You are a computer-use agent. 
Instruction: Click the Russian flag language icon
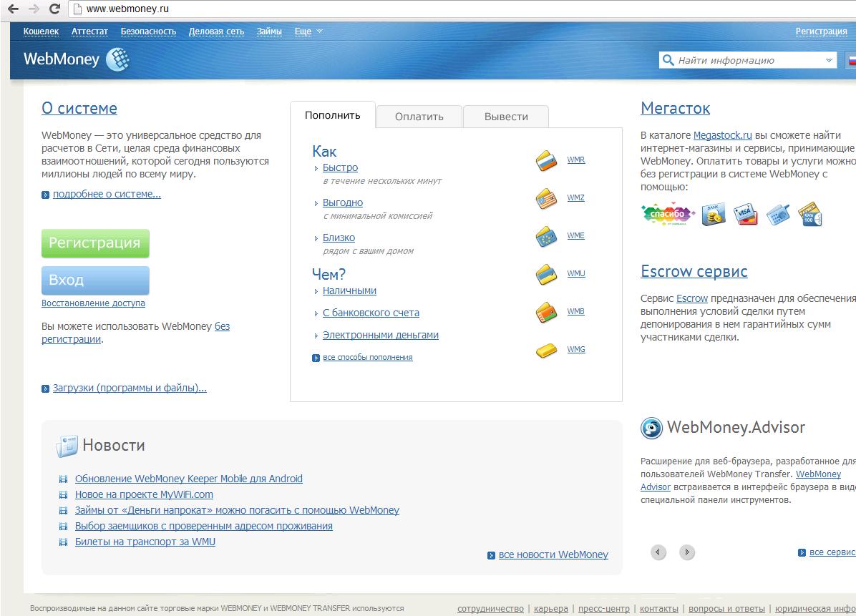click(x=852, y=60)
